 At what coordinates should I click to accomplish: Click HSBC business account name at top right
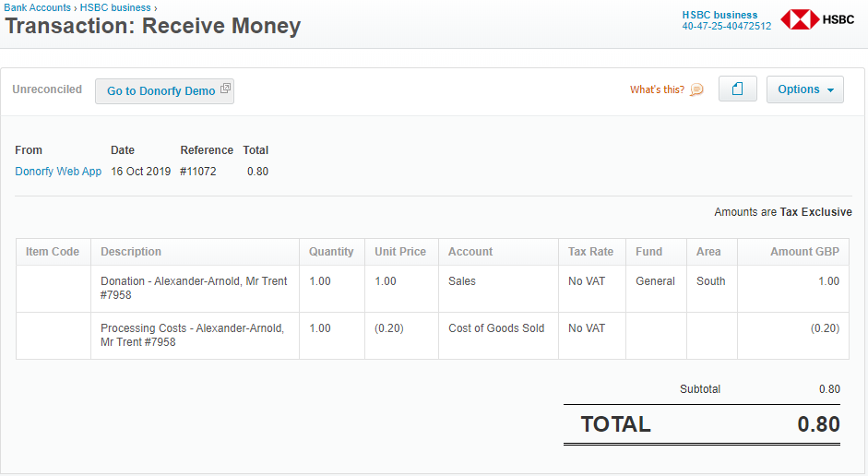point(719,15)
